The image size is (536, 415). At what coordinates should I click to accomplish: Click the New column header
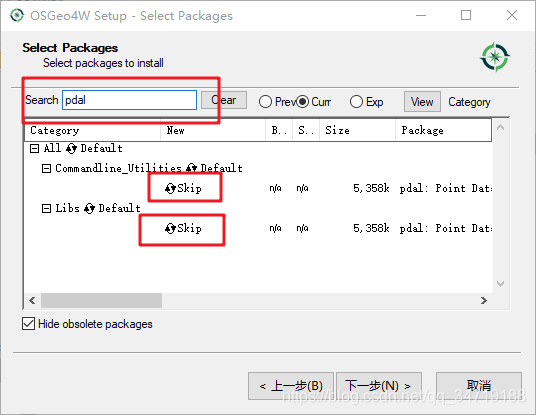(x=213, y=130)
